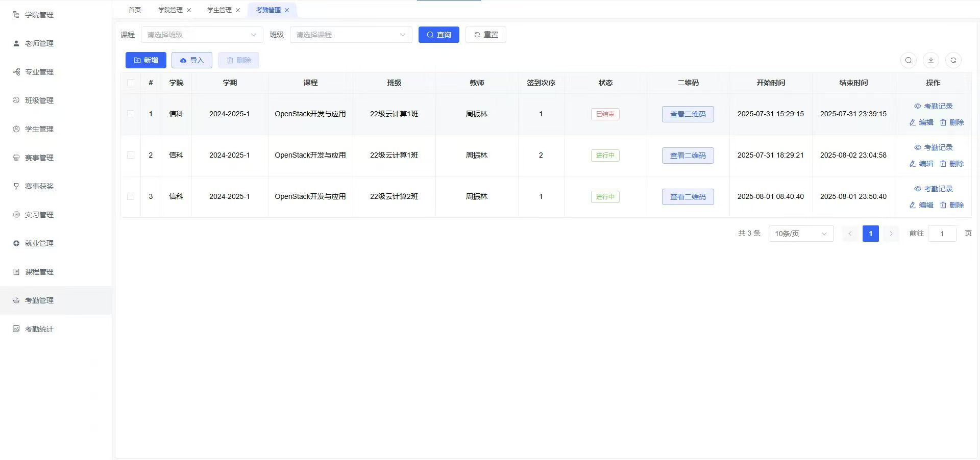Viewport: 980px width, 460px height.
Task: Switch to the 学院管理 tab
Action: pyautogui.click(x=170, y=10)
